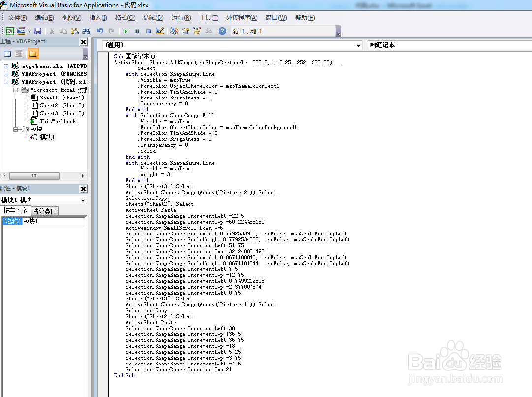Open Project Explorer from toolbar icon

(174, 31)
